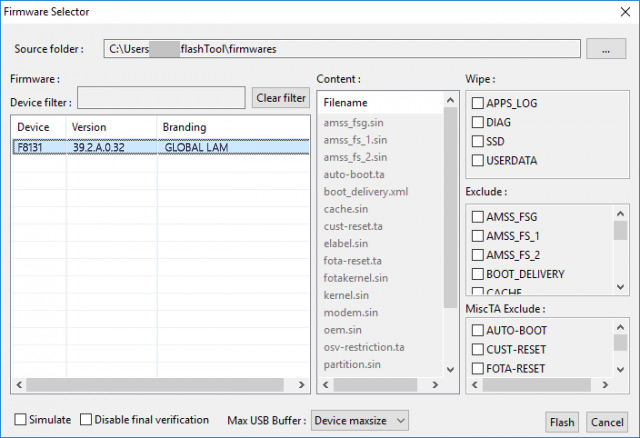Cancel the firmware selection dialog

pos(607,422)
